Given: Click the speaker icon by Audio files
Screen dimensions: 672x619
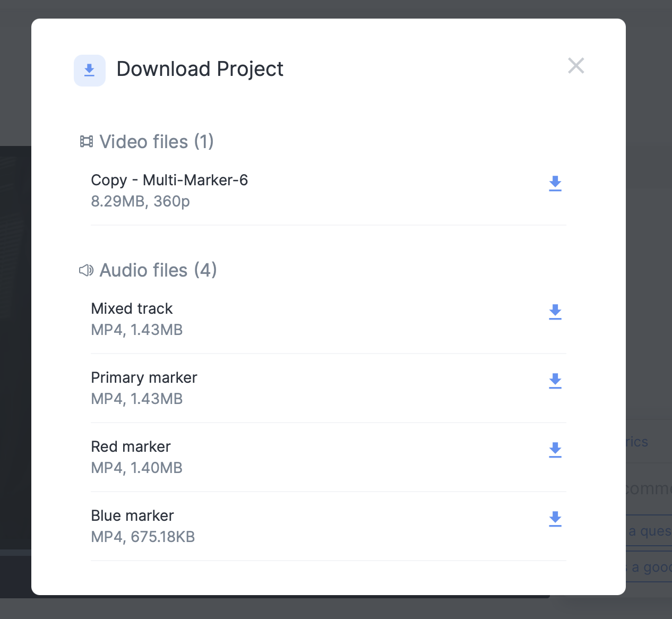Looking at the screenshot, I should (x=86, y=270).
